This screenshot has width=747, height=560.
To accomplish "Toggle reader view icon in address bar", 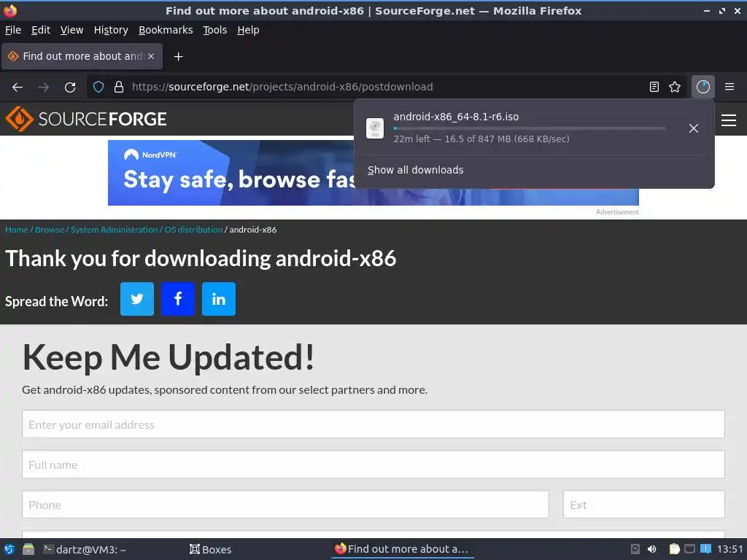I will (654, 87).
